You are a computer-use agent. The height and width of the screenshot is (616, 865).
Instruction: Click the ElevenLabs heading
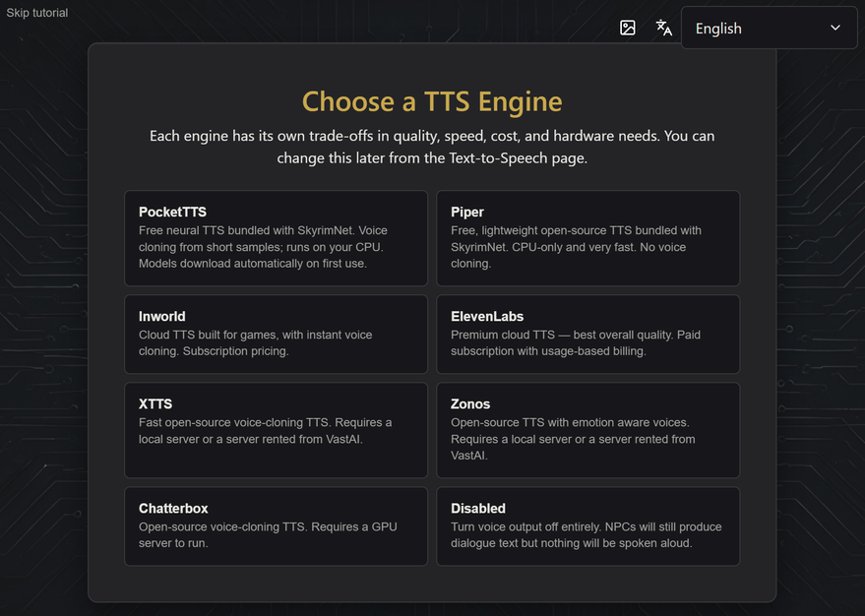tap(487, 316)
